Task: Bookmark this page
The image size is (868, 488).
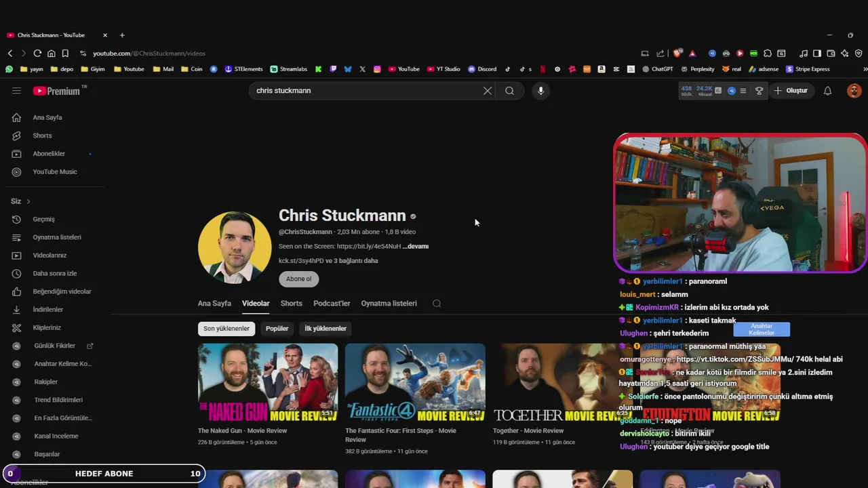Action: (65, 54)
